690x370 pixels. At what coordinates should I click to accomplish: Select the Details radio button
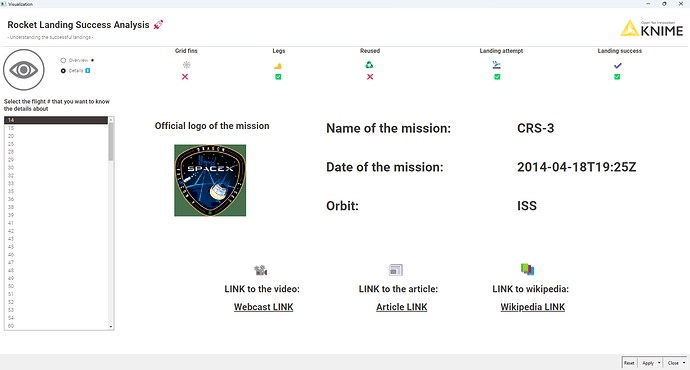click(63, 71)
